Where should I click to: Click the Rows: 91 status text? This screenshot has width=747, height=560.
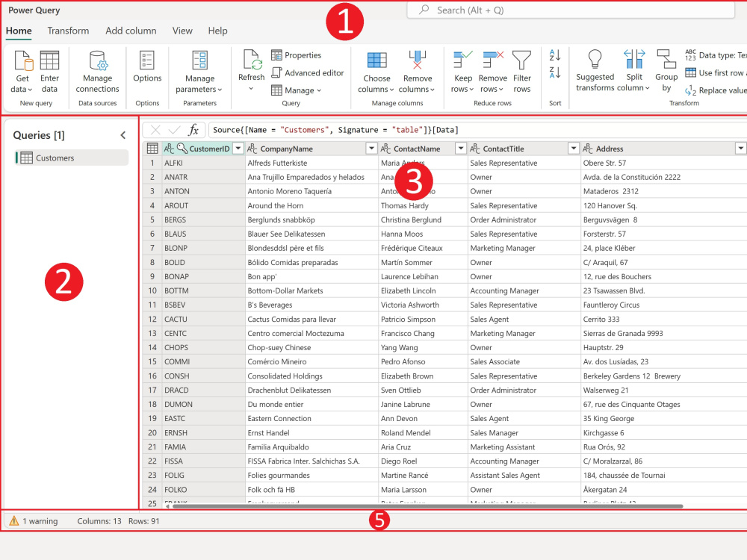pos(144,521)
